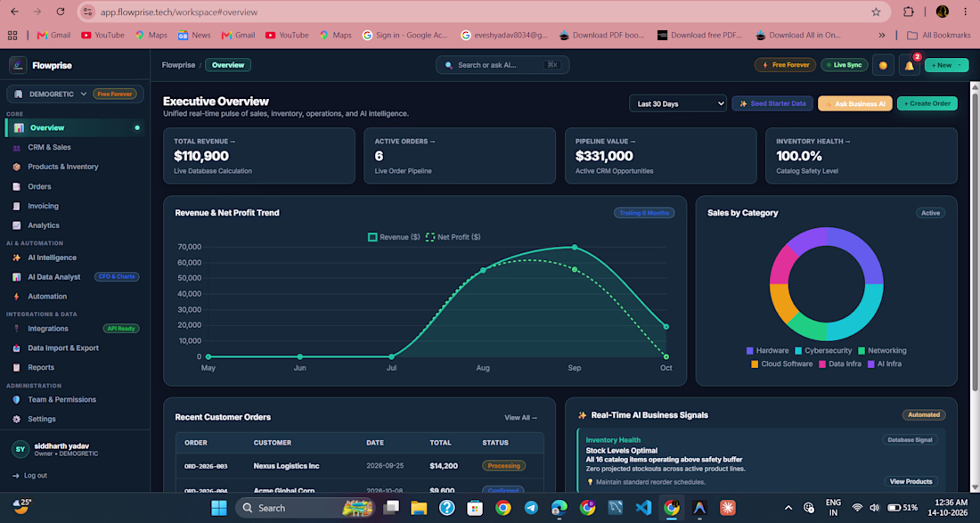
Task: Click Cybersecurity color swatch in legend
Action: [x=798, y=351]
